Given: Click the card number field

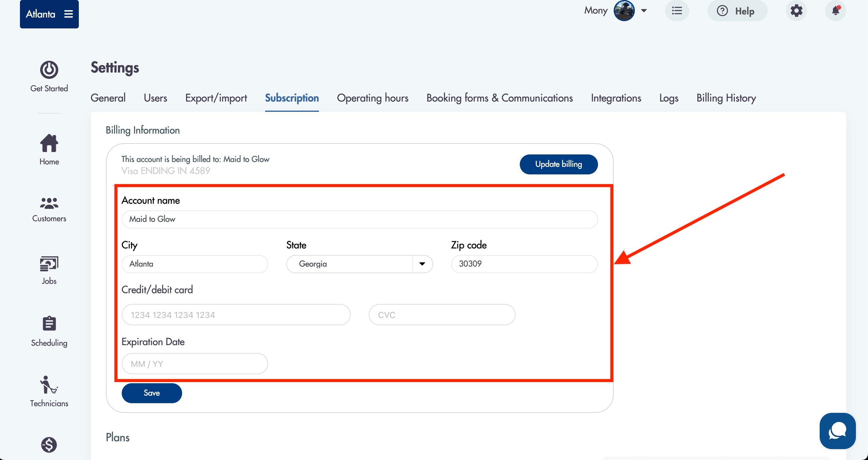Looking at the screenshot, I should tap(236, 315).
